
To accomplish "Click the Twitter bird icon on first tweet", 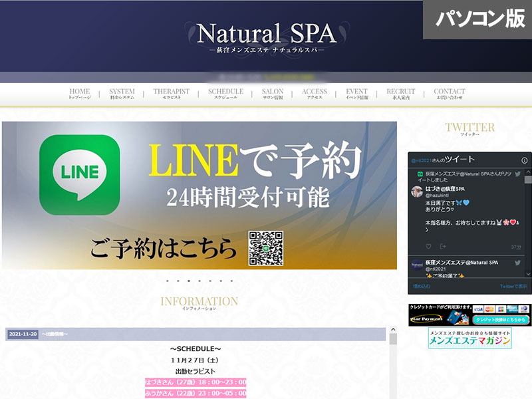I will (x=518, y=174).
